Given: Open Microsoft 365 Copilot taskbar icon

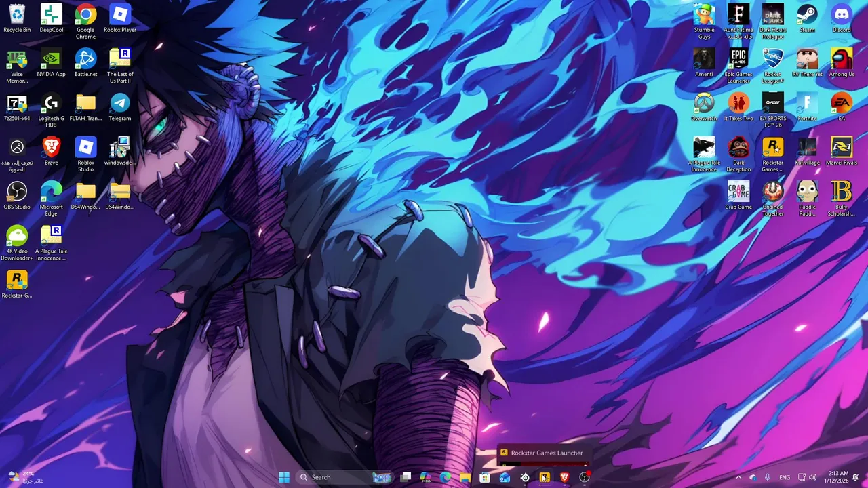Looking at the screenshot, I should tap(425, 477).
